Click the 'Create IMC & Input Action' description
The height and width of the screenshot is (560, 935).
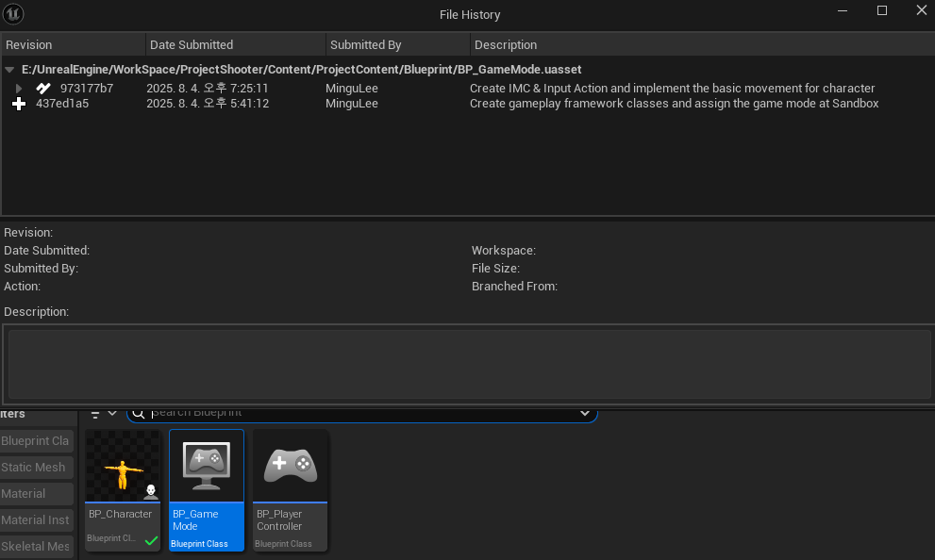pos(672,89)
